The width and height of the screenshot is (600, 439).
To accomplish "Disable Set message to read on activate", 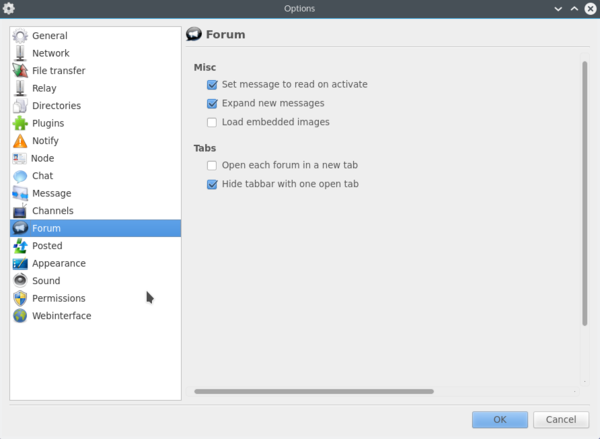I will (x=212, y=85).
